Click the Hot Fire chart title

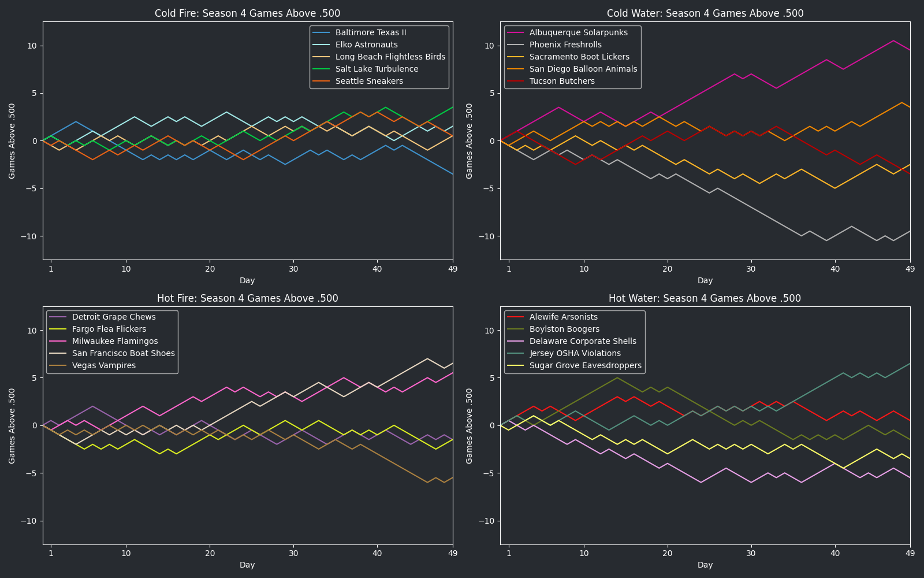[247, 298]
